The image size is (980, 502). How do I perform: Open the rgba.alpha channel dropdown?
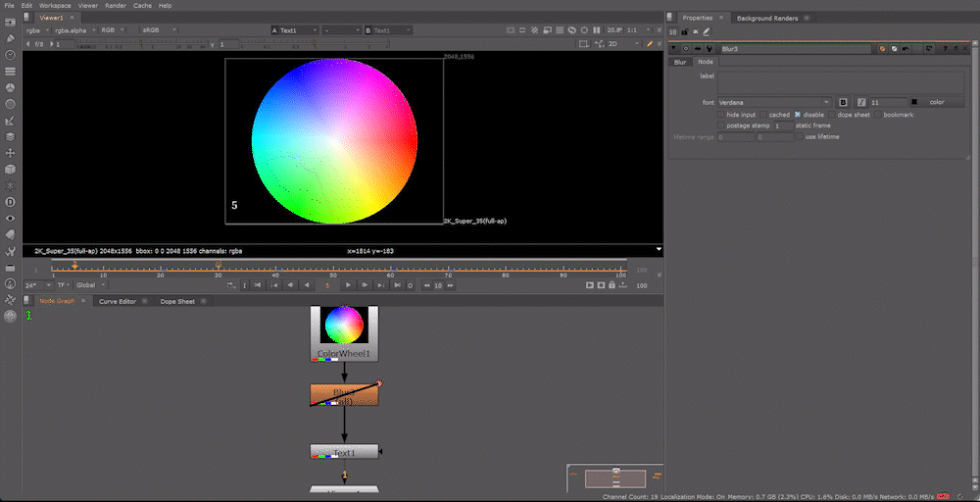coord(75,30)
